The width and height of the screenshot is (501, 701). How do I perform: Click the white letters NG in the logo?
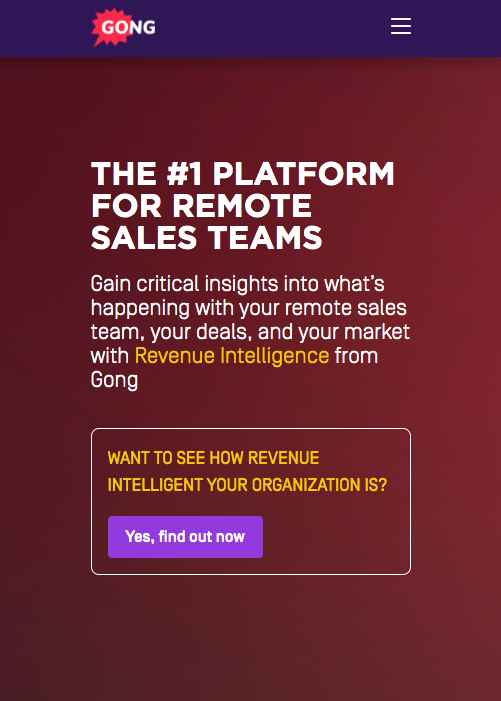point(144,27)
